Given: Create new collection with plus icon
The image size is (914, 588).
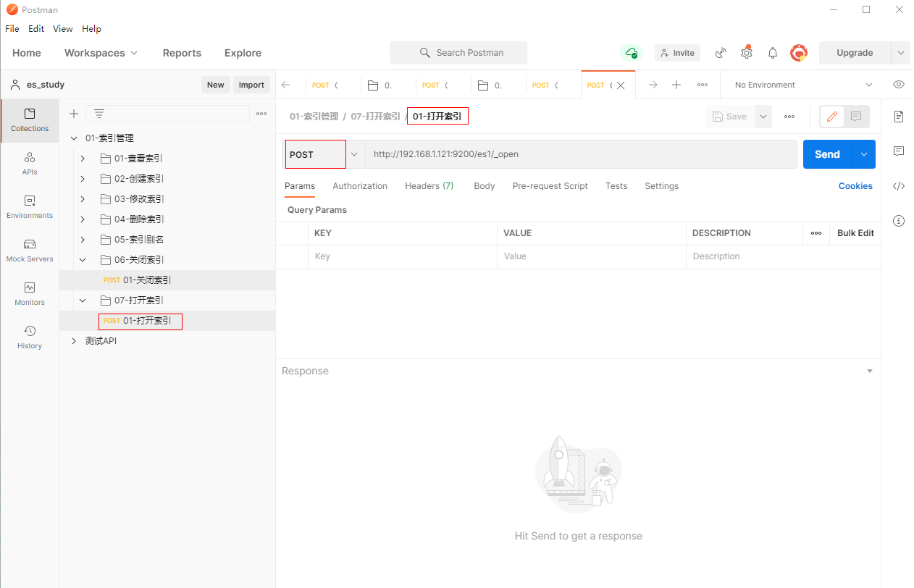Looking at the screenshot, I should coord(73,114).
